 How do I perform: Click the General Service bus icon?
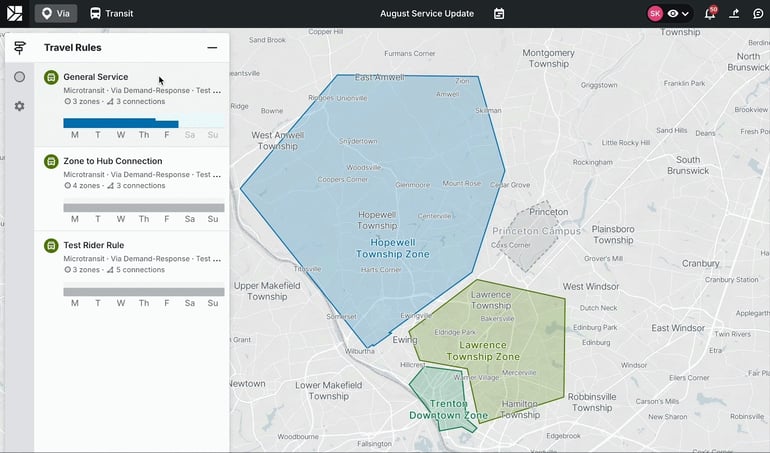[51, 77]
